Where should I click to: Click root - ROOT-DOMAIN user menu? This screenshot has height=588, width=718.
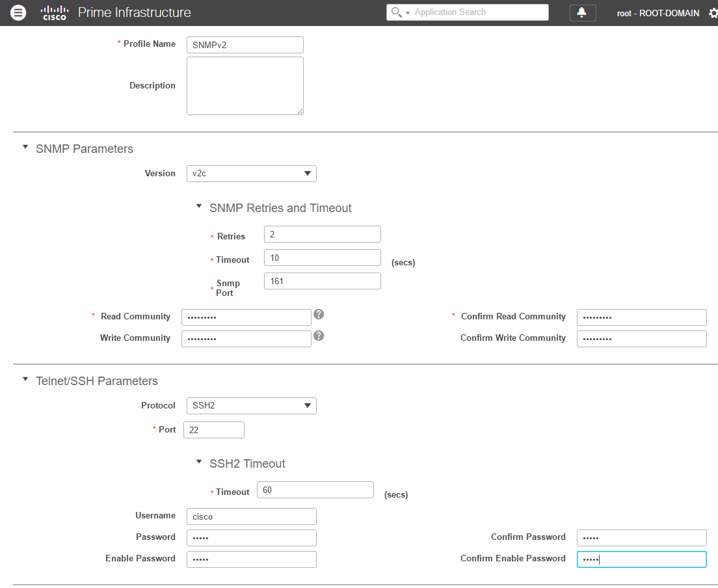[x=658, y=13]
